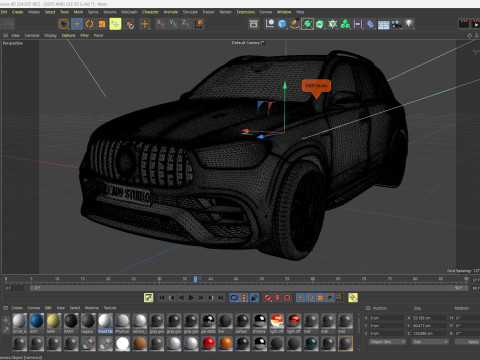Click the render to picture viewer icon
This screenshot has width=480, height=360.
(476, 24)
